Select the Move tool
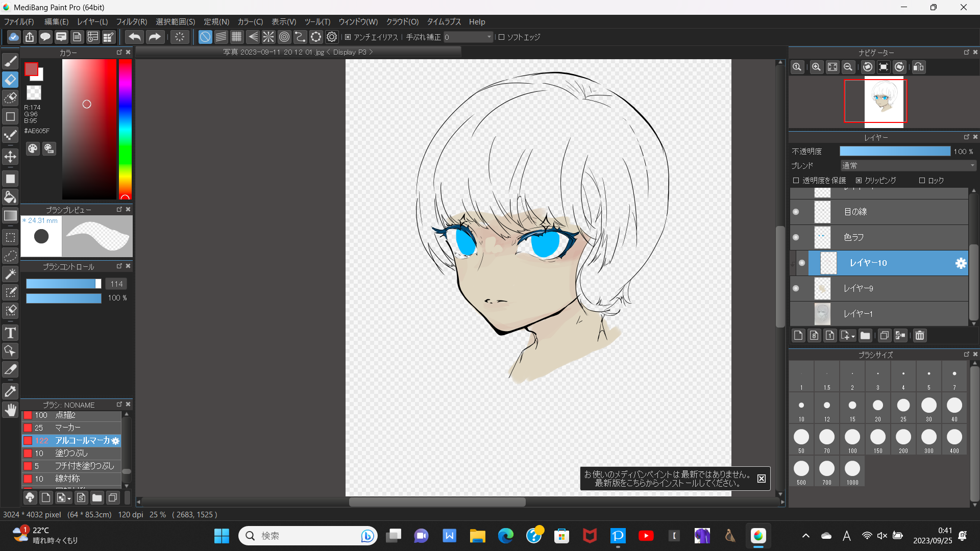This screenshot has width=980, height=551. pos(10,157)
